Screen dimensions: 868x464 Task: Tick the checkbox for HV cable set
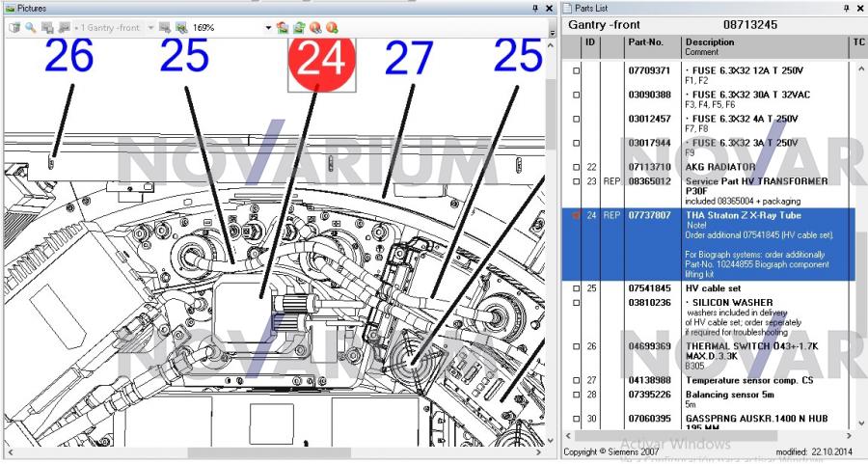pyautogui.click(x=576, y=287)
